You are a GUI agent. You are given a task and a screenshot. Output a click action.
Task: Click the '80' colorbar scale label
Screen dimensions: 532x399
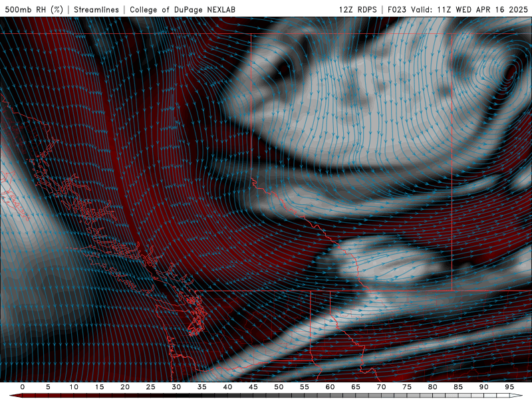pos(433,387)
